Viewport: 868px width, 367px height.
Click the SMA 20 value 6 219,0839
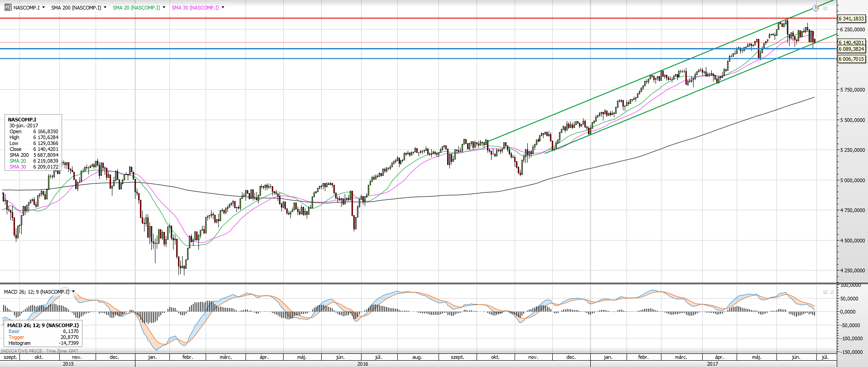46,161
